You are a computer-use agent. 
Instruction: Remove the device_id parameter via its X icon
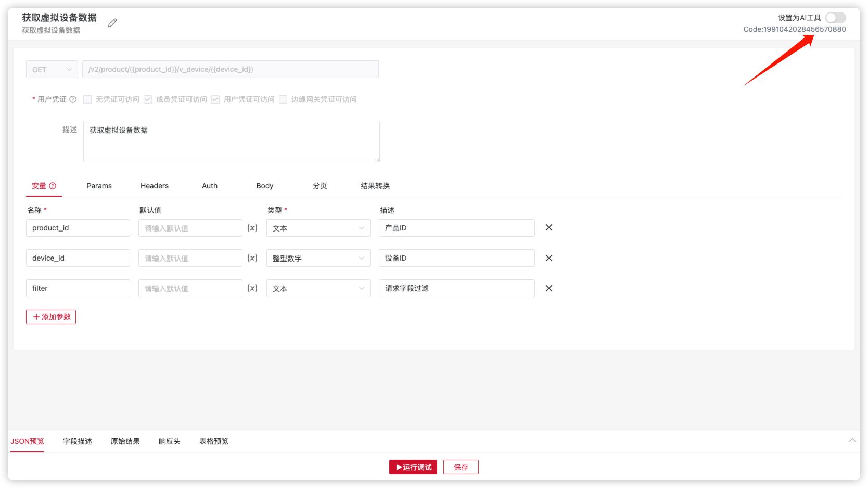click(548, 258)
